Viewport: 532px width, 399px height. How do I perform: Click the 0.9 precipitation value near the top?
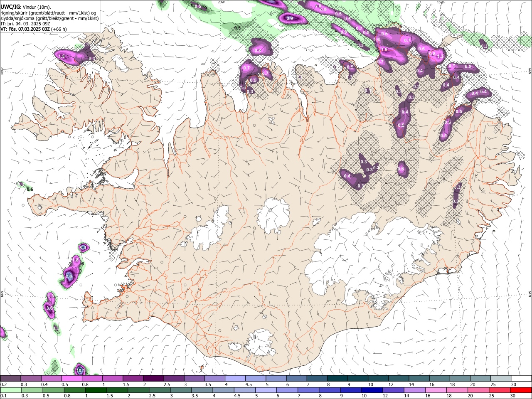click(324, 9)
